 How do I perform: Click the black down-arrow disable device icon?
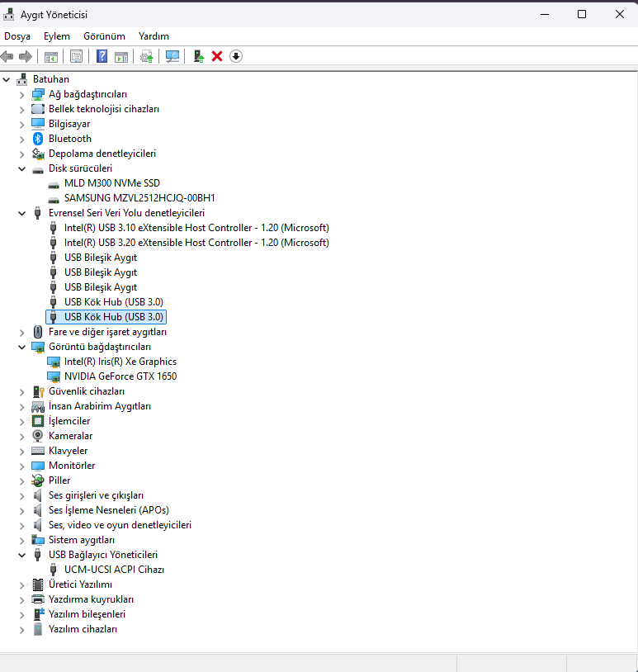[236, 56]
